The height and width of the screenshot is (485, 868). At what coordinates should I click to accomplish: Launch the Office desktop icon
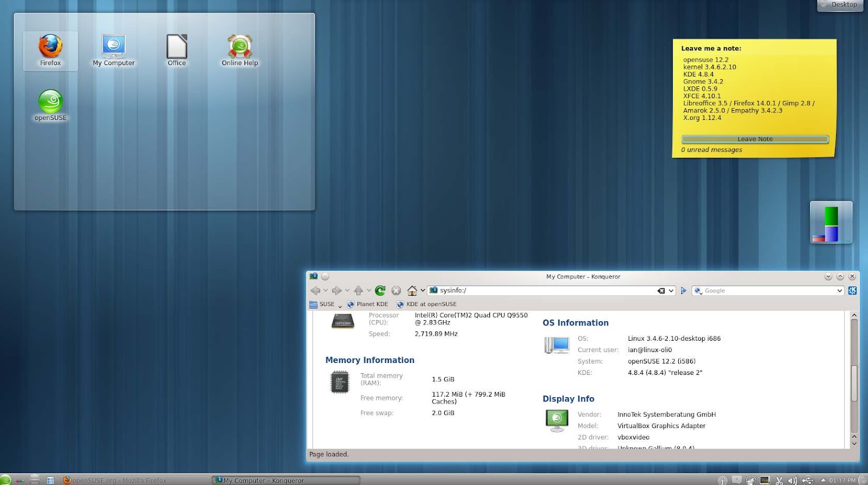pos(177,50)
